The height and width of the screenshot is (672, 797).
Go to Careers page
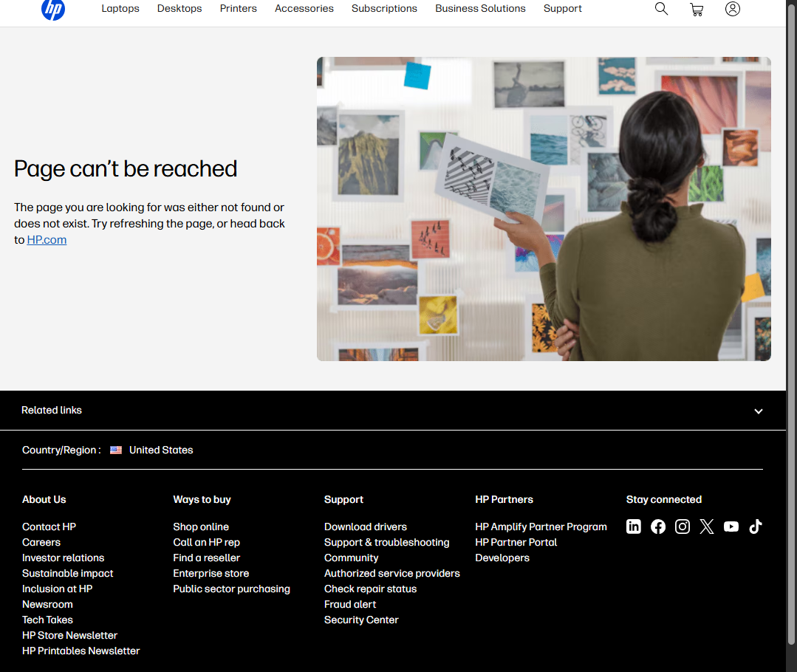(x=41, y=542)
